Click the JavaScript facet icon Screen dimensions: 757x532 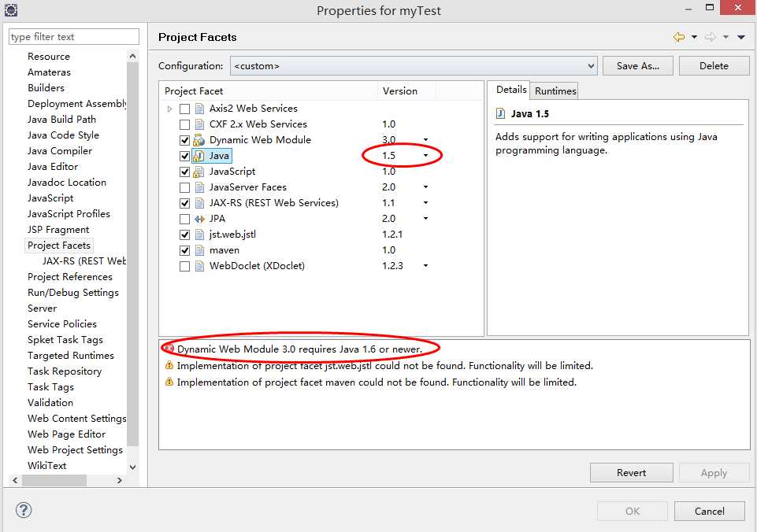coord(199,172)
